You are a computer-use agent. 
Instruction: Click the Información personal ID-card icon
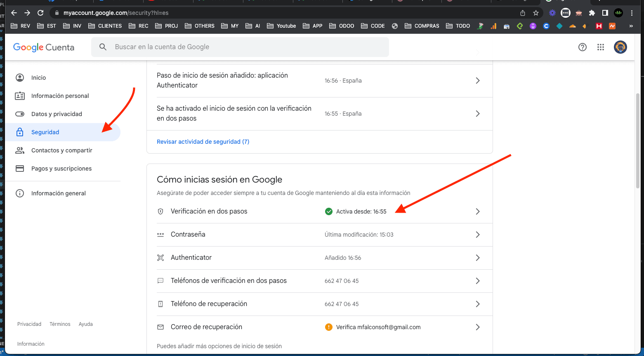click(20, 96)
